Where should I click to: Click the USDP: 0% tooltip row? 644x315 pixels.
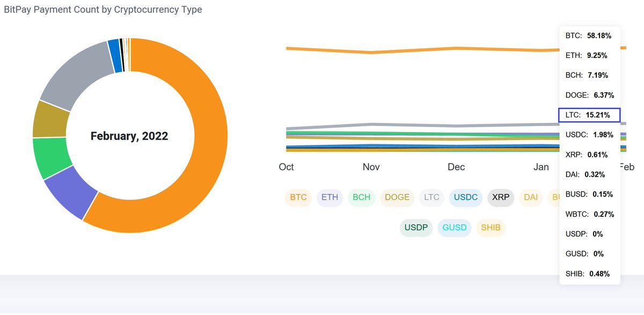[x=584, y=234]
